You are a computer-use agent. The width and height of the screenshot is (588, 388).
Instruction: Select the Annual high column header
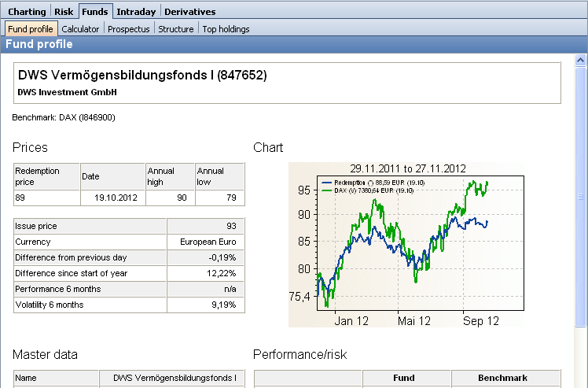point(170,176)
